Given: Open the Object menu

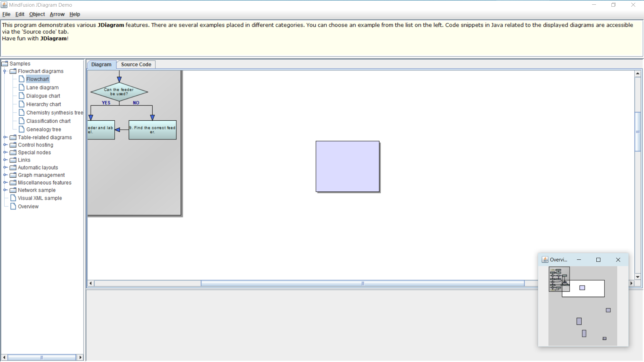Looking at the screenshot, I should [x=37, y=14].
